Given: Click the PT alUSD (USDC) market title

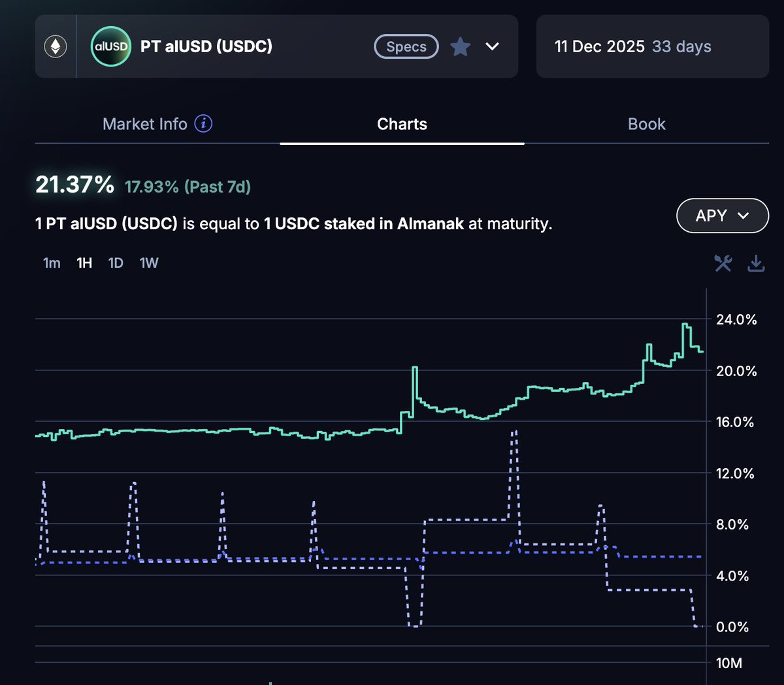Looking at the screenshot, I should (x=206, y=46).
